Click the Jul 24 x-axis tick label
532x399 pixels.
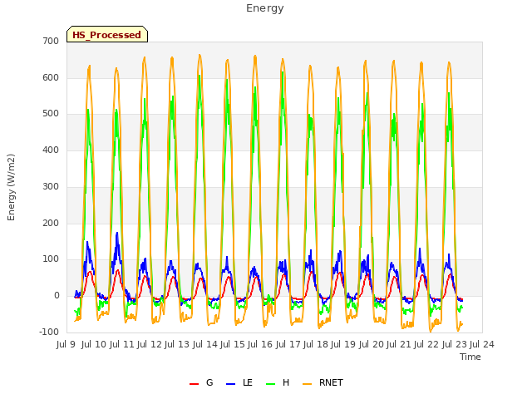(482, 345)
